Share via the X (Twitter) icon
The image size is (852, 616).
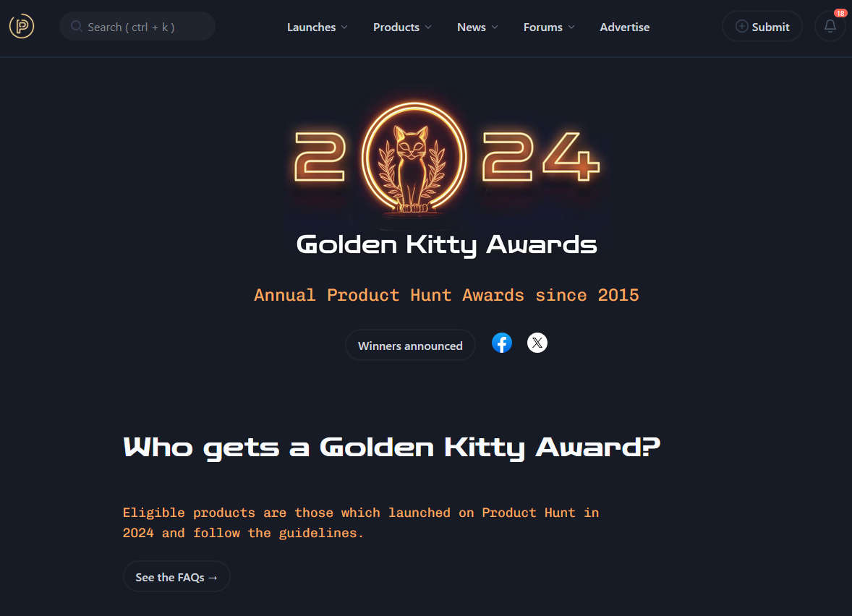tap(537, 343)
